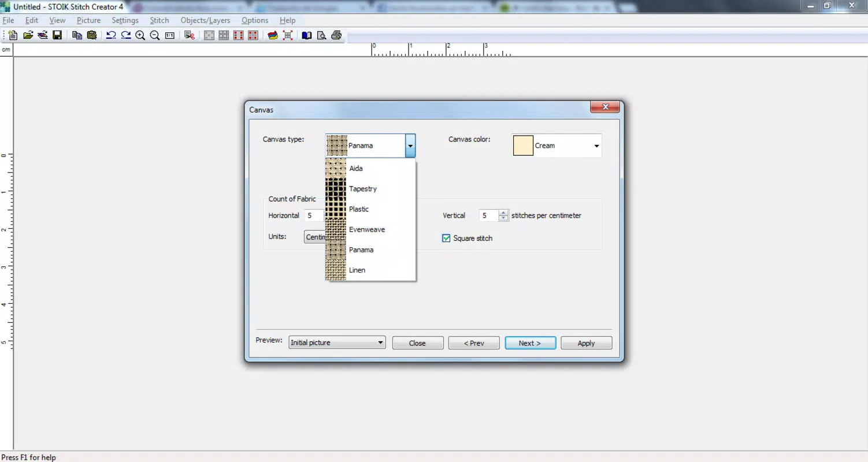Open the Settings menu

(x=125, y=20)
